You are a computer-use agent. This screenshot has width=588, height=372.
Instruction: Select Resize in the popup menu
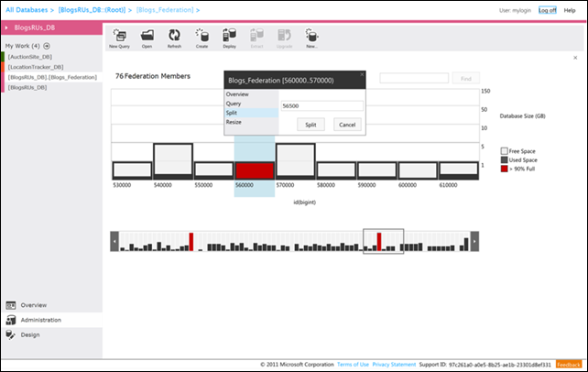[x=252, y=122]
